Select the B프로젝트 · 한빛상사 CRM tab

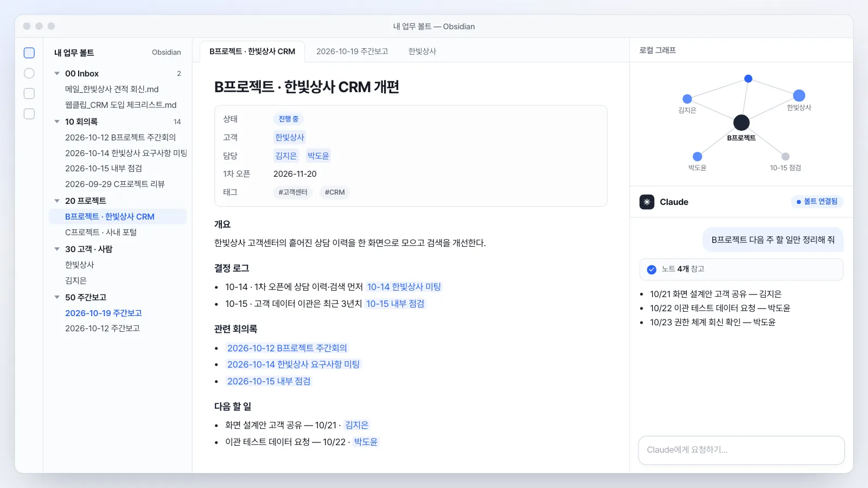pyautogui.click(x=252, y=52)
